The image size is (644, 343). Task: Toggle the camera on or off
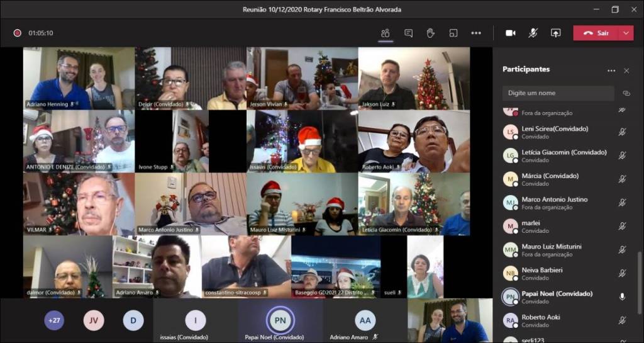510,33
